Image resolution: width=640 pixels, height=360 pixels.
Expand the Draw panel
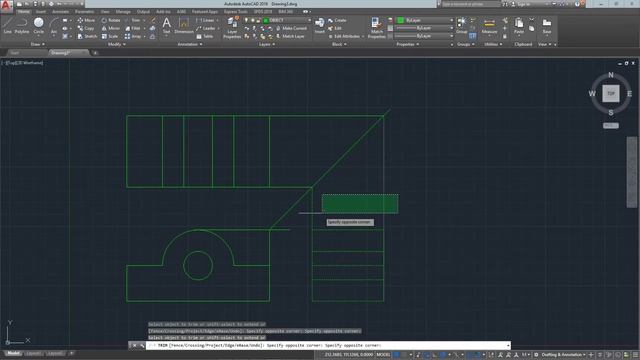coord(38,44)
